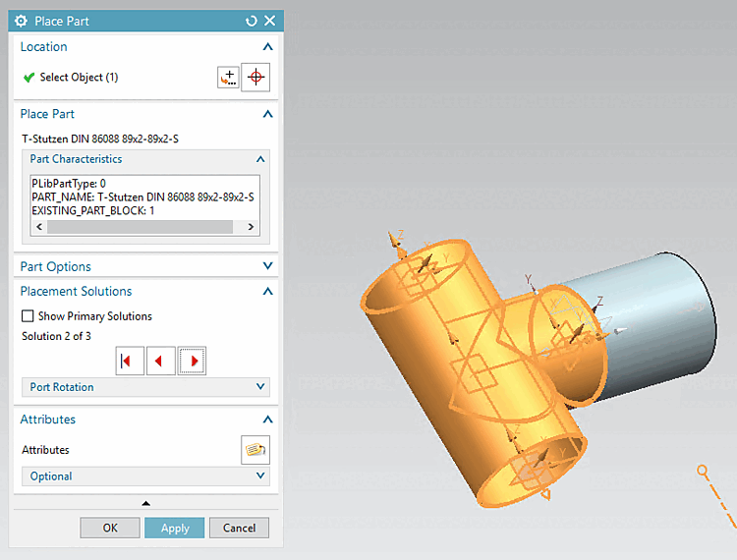The width and height of the screenshot is (737, 560).
Task: Collapse the Placement Solutions section
Action: [267, 291]
